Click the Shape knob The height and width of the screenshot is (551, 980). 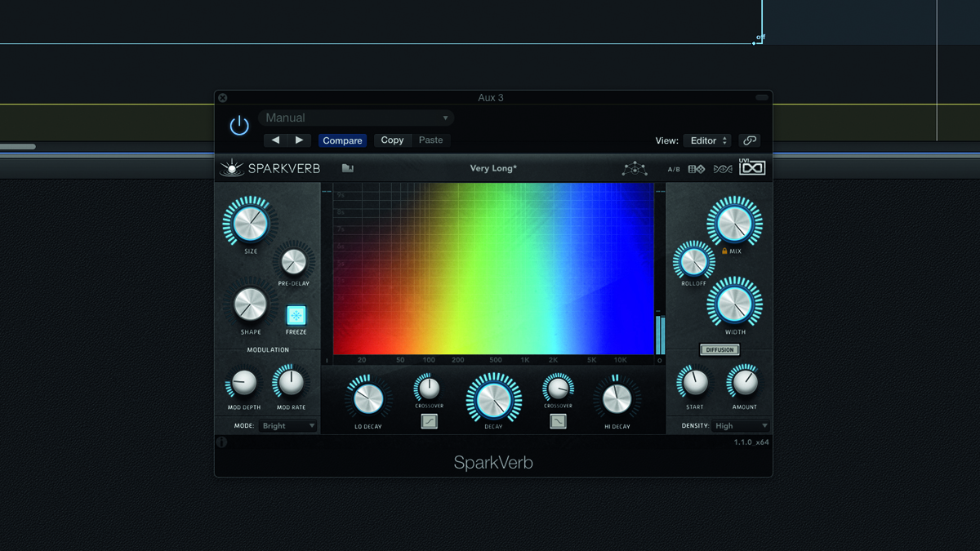[x=251, y=305]
